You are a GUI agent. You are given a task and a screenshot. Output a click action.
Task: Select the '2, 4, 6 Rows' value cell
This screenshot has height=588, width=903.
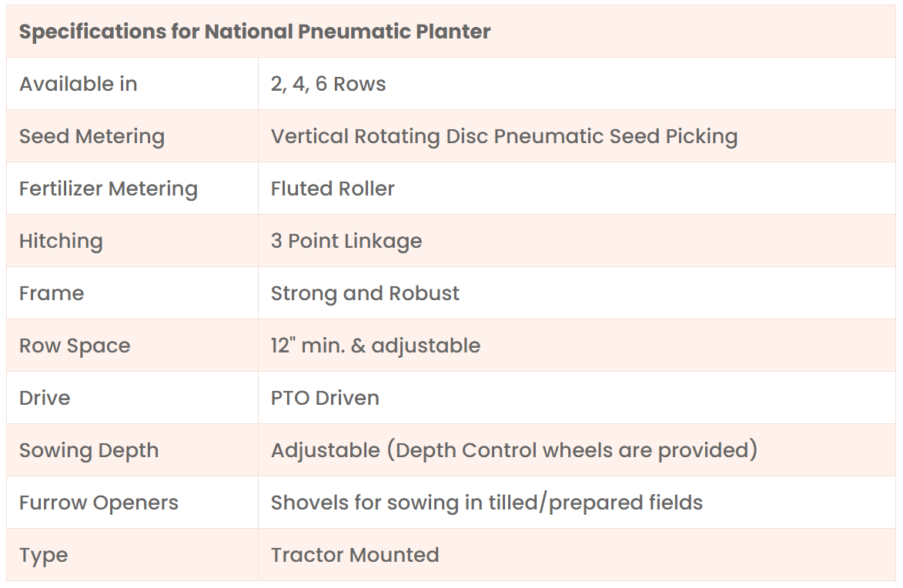pos(328,84)
